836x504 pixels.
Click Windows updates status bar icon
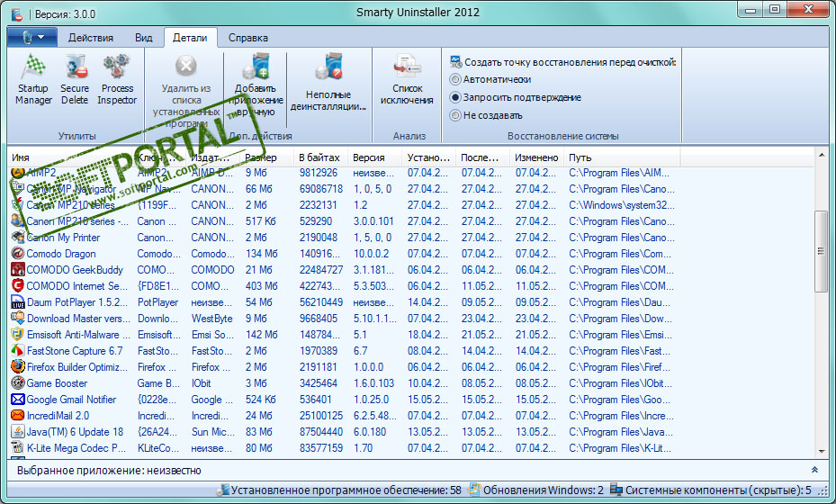pyautogui.click(x=473, y=490)
